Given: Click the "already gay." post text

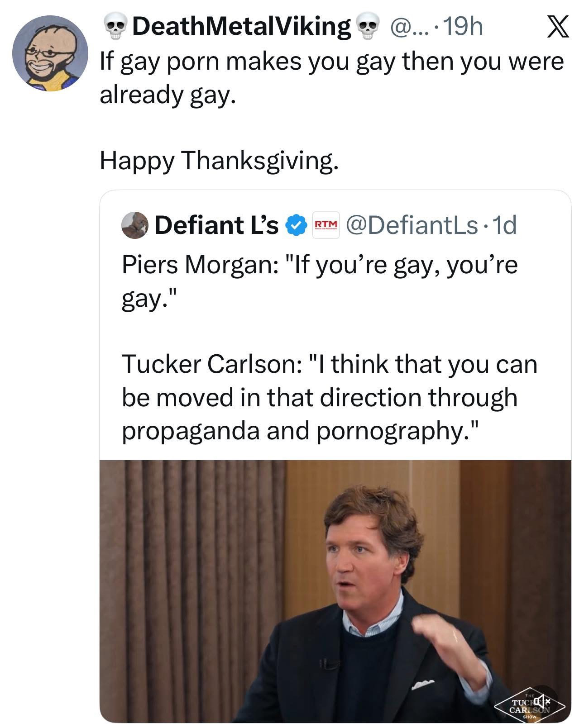Looking at the screenshot, I should pos(168,95).
